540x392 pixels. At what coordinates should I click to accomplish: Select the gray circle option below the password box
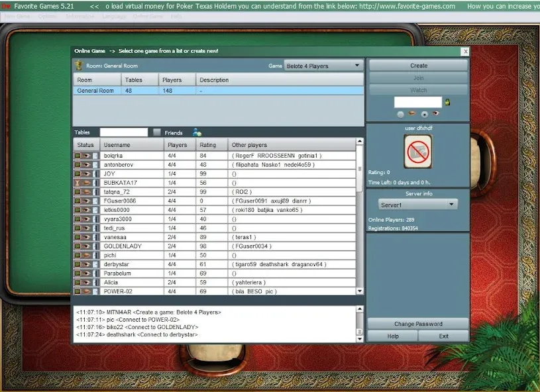400,113
